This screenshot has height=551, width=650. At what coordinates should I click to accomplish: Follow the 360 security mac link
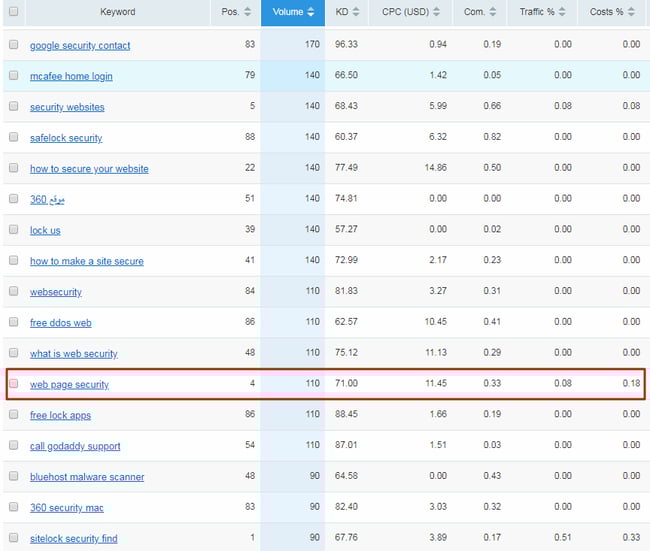click(x=67, y=508)
